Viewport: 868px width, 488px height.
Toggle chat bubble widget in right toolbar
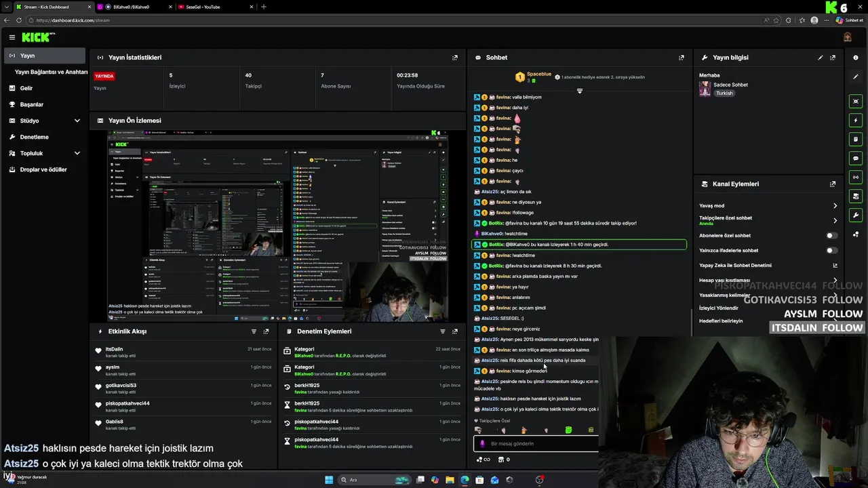pos(856,158)
